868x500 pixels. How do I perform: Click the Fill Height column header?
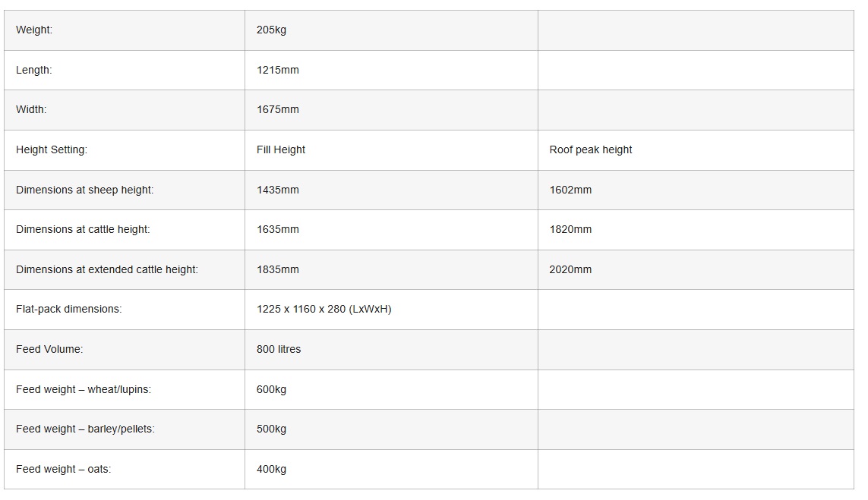(x=281, y=150)
